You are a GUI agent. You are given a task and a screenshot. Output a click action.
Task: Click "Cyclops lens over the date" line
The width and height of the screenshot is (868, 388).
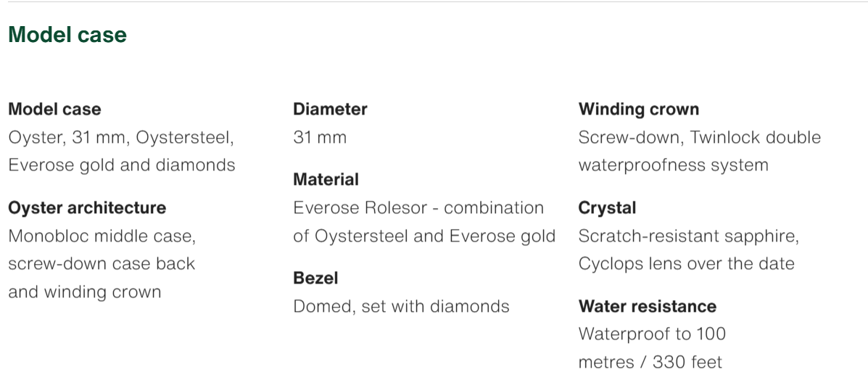click(686, 263)
